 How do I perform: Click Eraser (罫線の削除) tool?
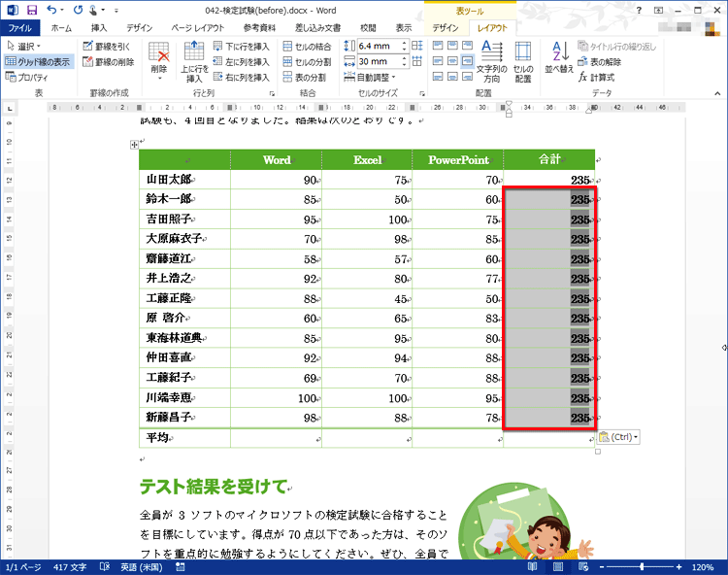tap(109, 62)
